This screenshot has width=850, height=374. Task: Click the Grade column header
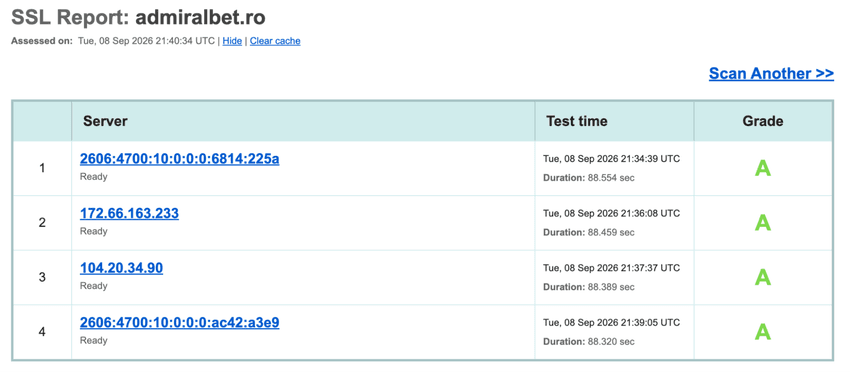pos(763,121)
